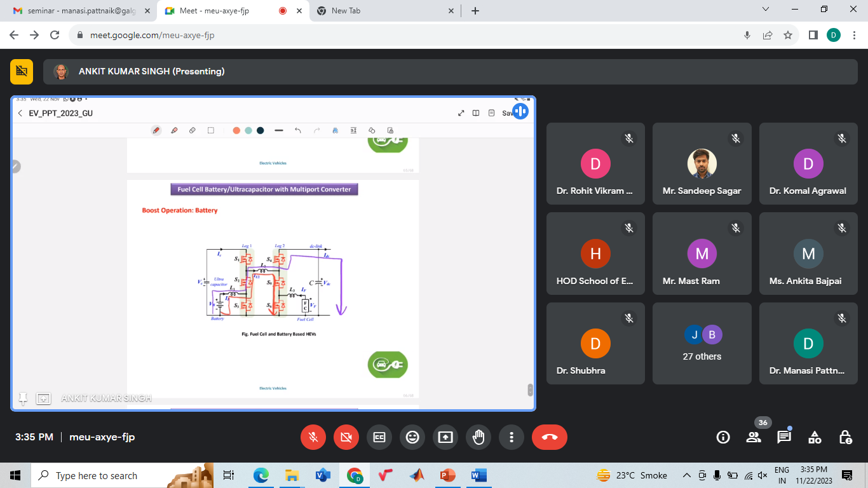
Task: Expand the Chrome tab search chevron
Action: tap(766, 10)
